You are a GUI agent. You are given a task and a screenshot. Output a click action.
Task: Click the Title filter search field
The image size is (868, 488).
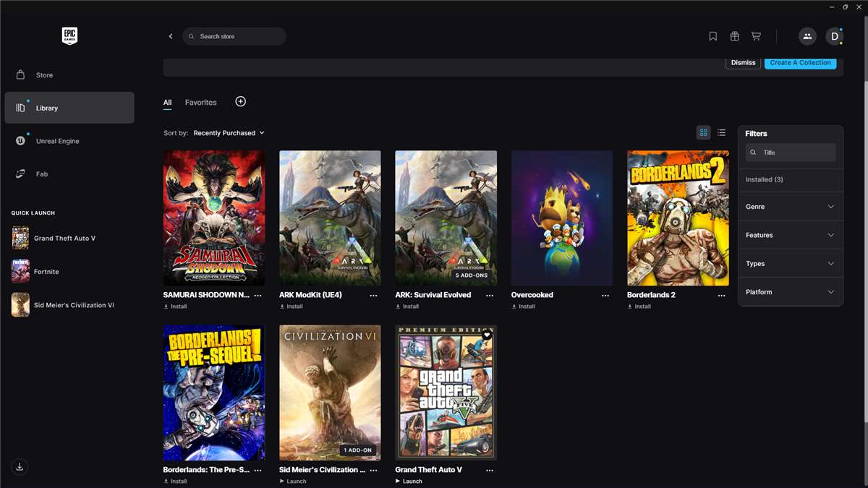pyautogui.click(x=791, y=153)
